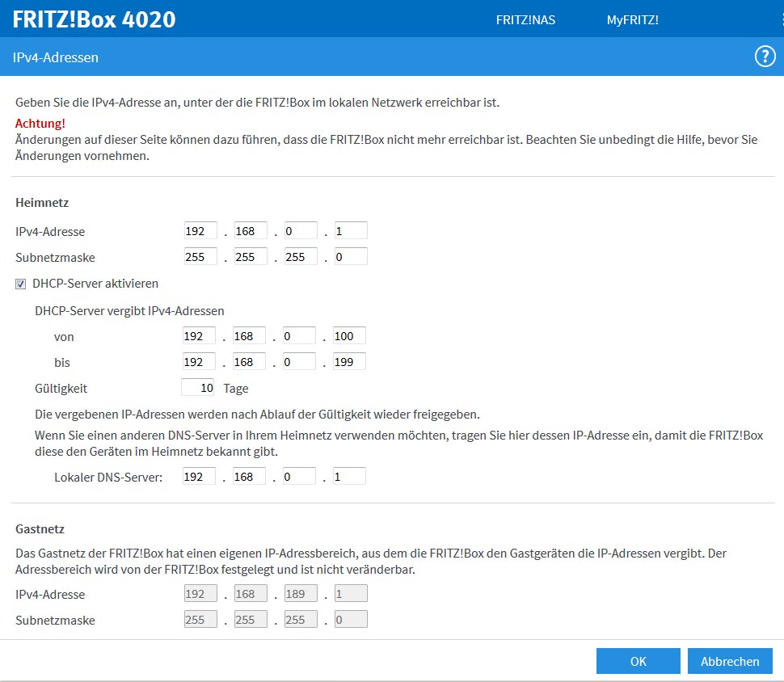
Task: Confirm settings with the OK button
Action: [x=638, y=661]
